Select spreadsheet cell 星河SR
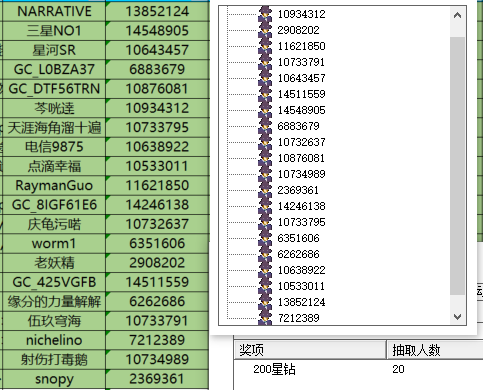The image size is (483, 390). [54, 50]
